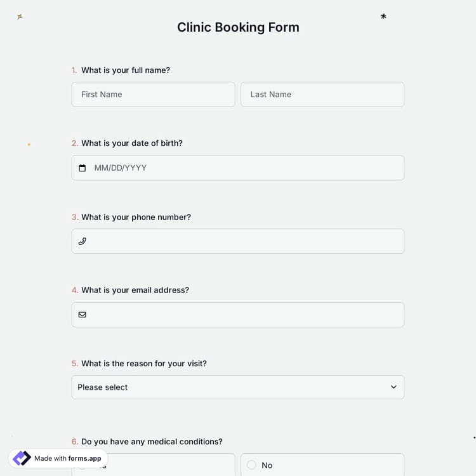Click into the phone number field

(244, 241)
